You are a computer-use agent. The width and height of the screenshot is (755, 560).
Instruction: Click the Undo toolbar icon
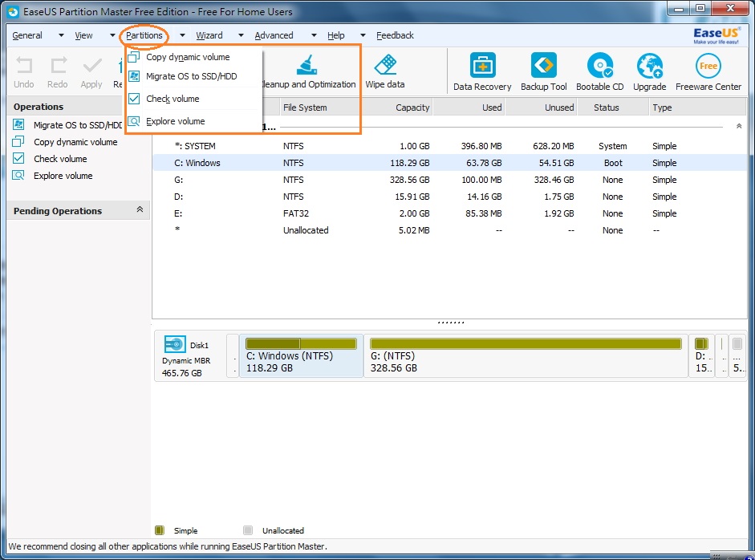point(23,65)
